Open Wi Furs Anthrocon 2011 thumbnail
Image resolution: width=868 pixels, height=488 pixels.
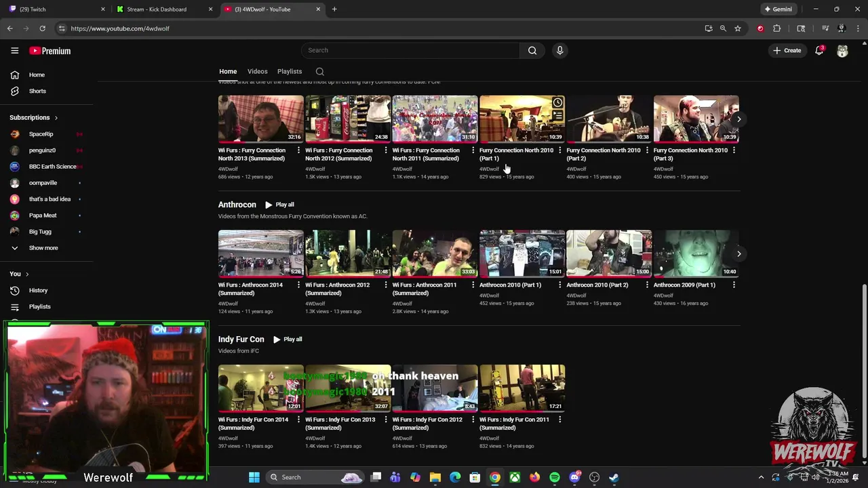[x=435, y=253]
